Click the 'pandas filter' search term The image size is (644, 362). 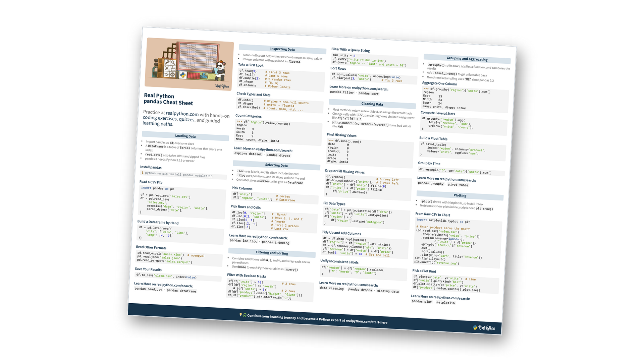point(342,92)
